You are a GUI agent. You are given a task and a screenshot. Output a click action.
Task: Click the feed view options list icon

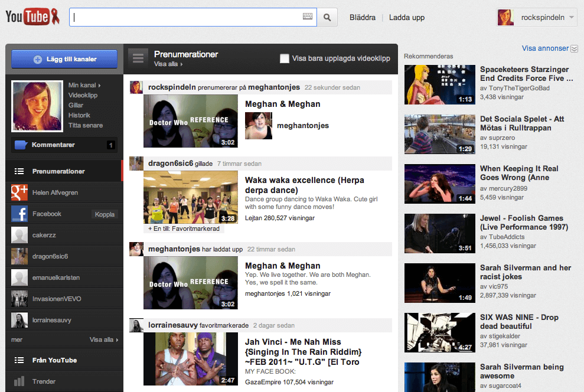click(138, 58)
